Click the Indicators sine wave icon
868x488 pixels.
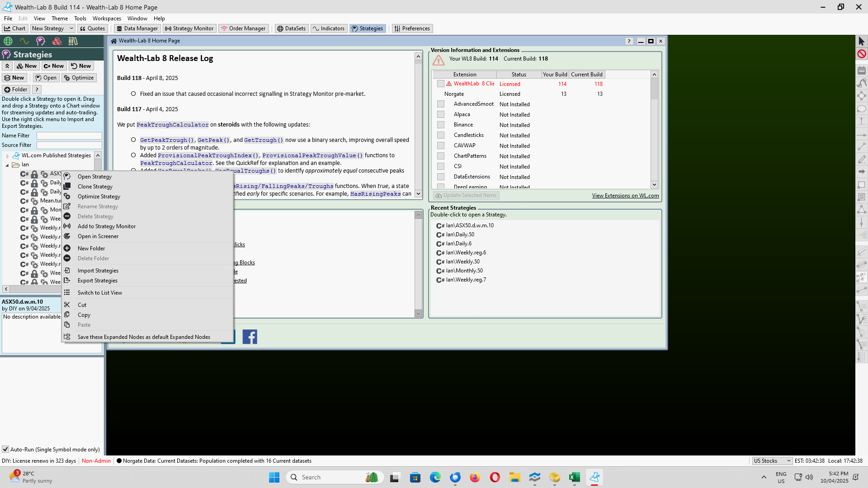(x=24, y=41)
